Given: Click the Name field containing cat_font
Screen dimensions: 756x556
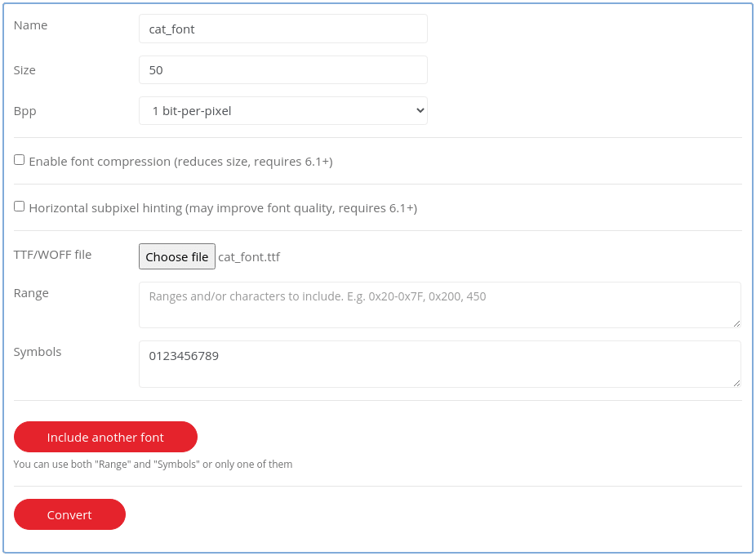Looking at the screenshot, I should coord(282,29).
